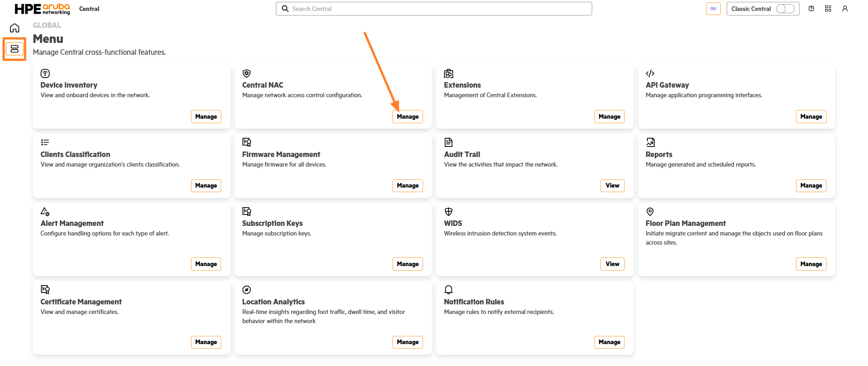Click the Device Inventory title
Image resolution: width=868 pixels, height=366 pixels.
tap(69, 85)
